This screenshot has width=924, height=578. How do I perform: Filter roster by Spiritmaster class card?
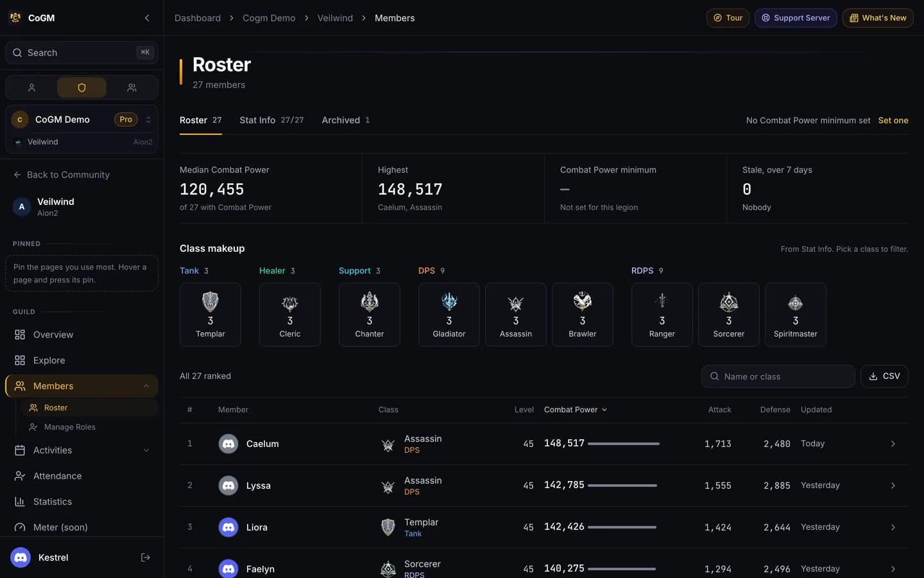click(x=796, y=315)
